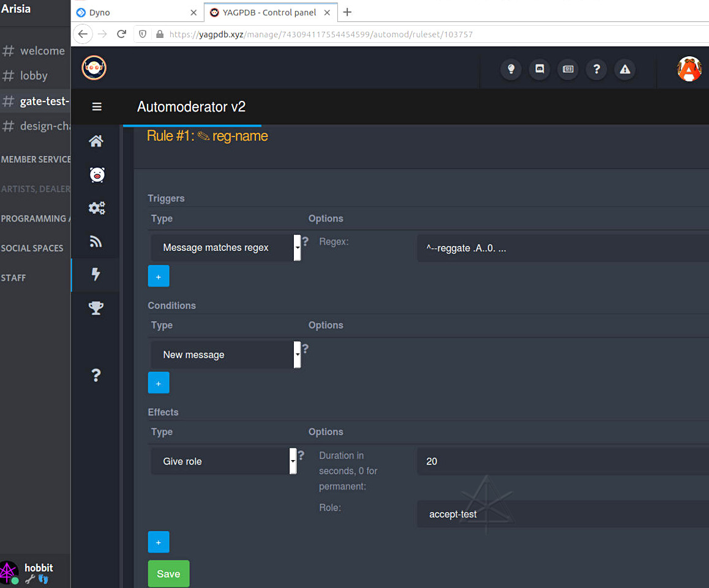The height and width of the screenshot is (588, 709).
Task: Open the 'Give role' effect type dropdown
Action: point(223,461)
